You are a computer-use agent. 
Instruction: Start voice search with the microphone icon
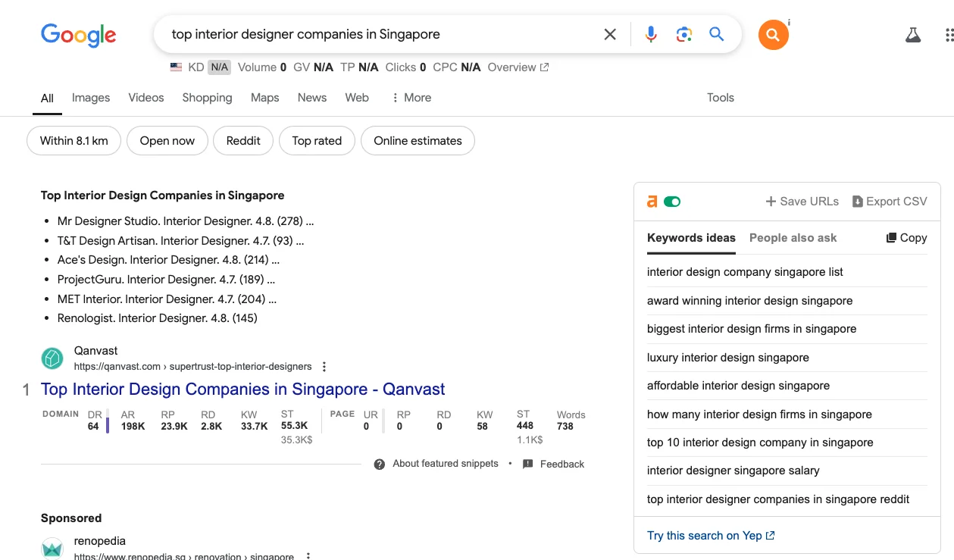tap(650, 34)
